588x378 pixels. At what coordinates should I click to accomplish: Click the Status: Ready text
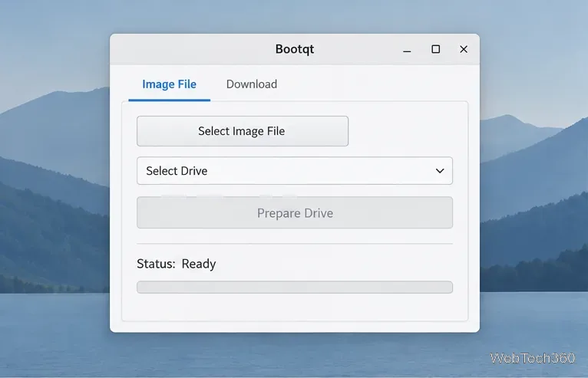(177, 264)
